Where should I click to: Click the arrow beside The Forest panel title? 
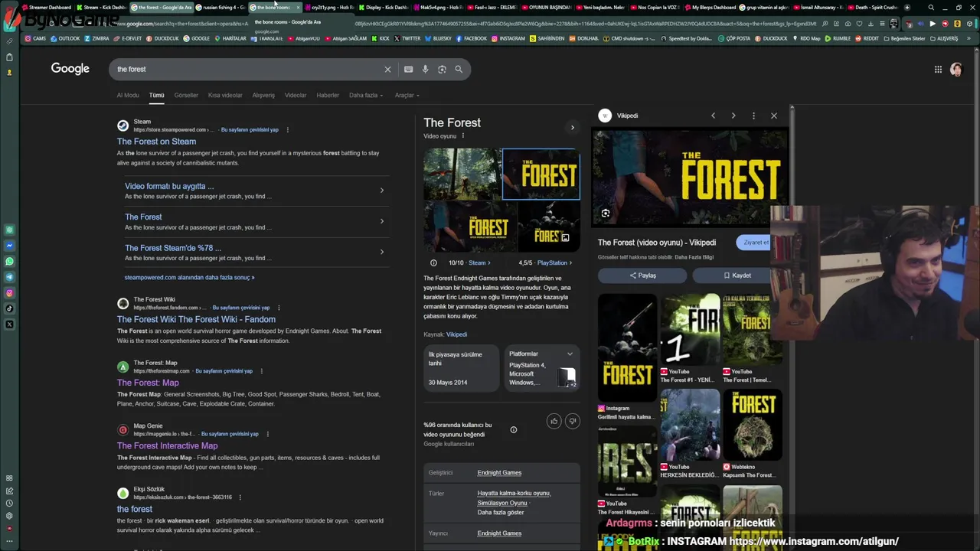(572, 128)
